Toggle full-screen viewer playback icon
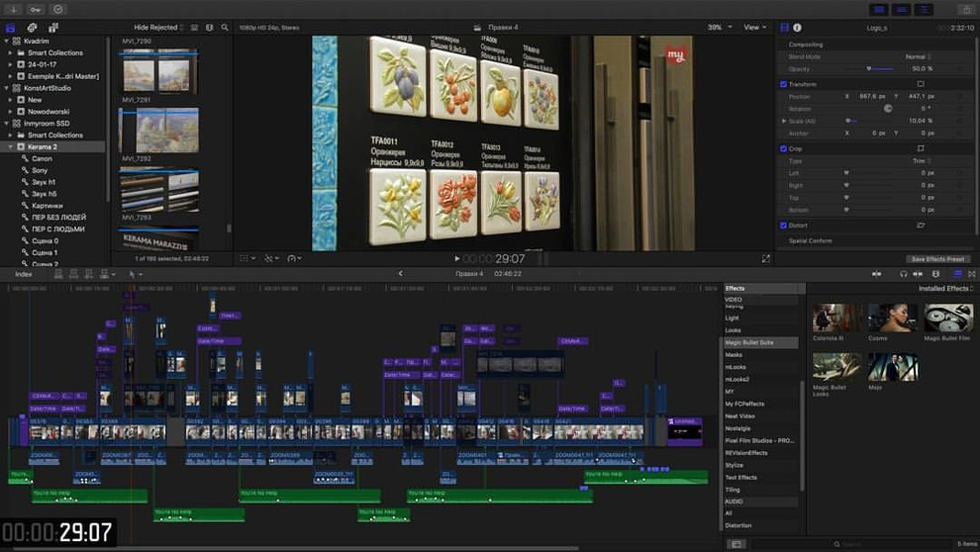 (765, 258)
